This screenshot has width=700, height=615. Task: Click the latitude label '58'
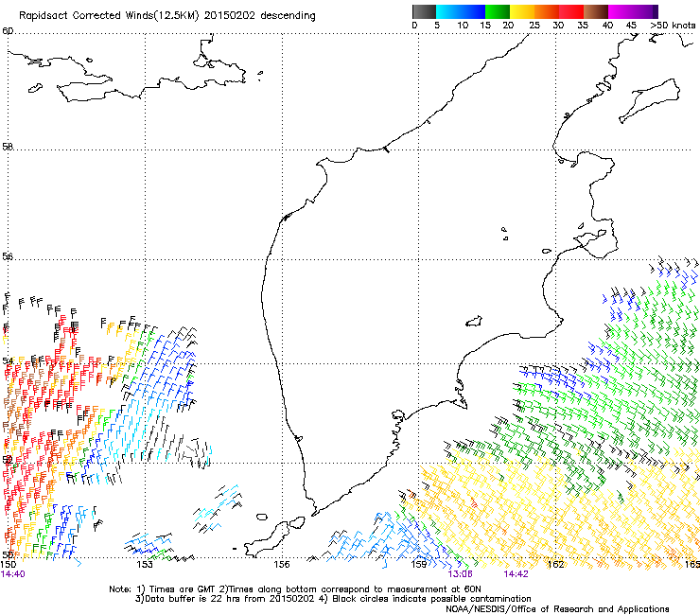tap(8, 147)
